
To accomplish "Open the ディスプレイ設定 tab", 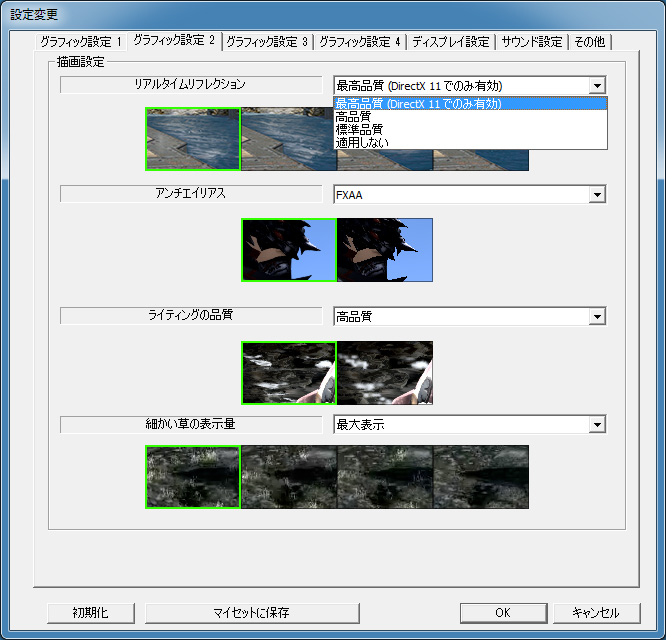I will point(451,42).
